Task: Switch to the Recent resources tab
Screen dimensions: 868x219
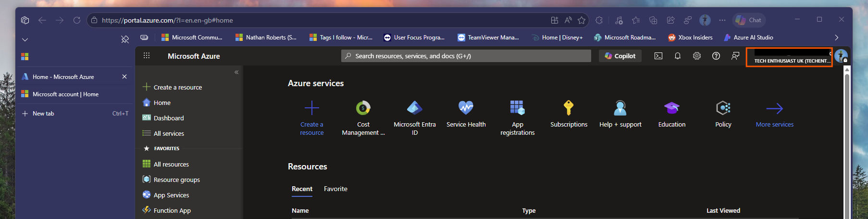Action: point(302,189)
